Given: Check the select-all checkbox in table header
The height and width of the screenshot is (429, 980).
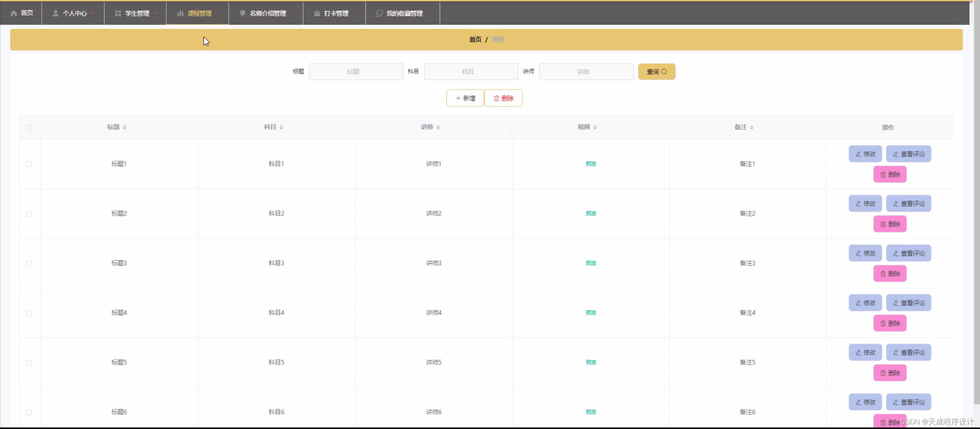Looking at the screenshot, I should (x=29, y=127).
